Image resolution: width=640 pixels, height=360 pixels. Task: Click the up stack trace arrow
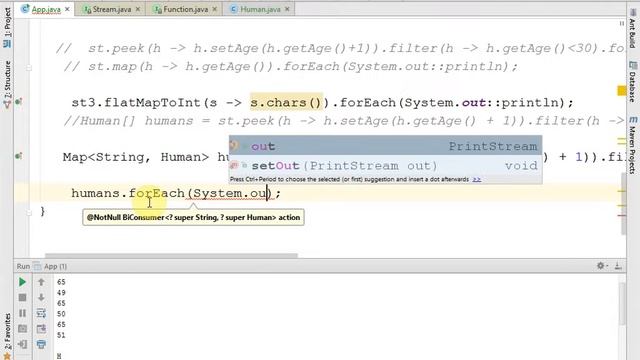tap(41, 282)
